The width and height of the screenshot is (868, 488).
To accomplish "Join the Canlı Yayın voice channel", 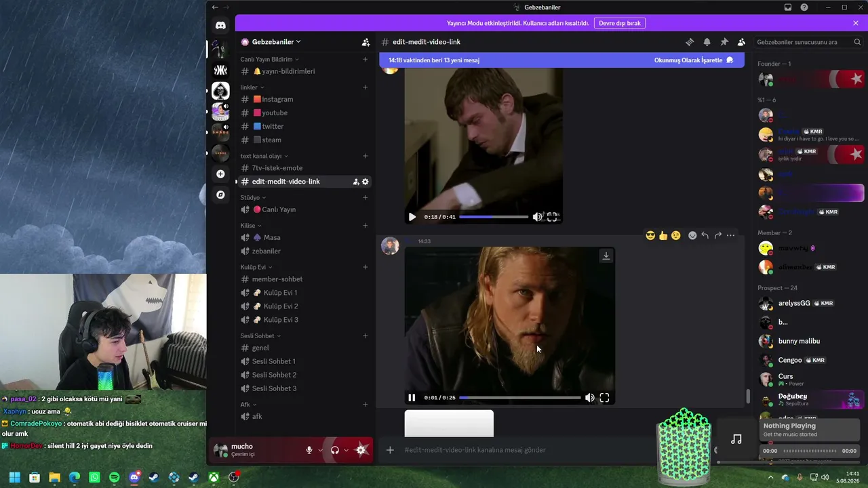I will 304,209.
